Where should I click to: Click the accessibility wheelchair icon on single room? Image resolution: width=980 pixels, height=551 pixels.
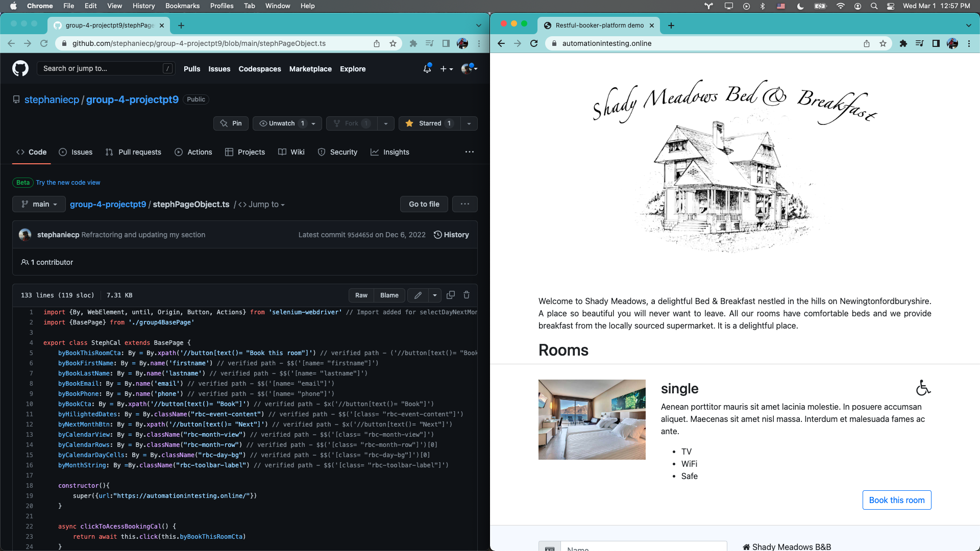pos(923,388)
